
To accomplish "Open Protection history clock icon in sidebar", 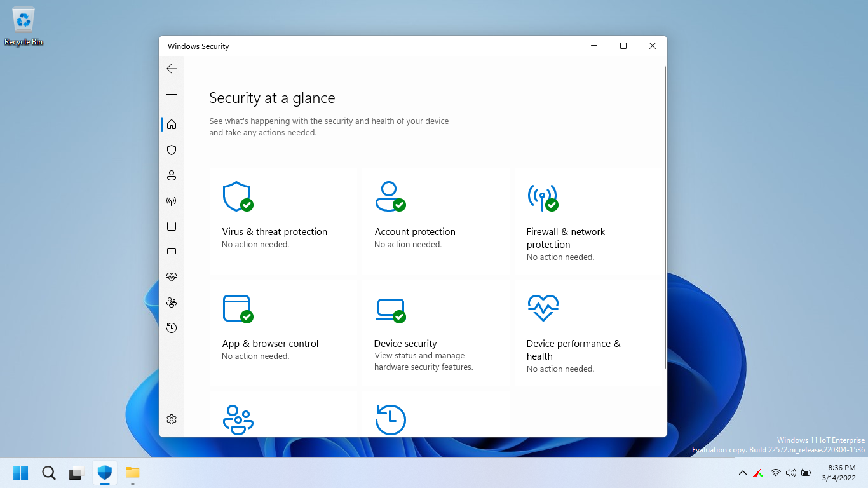I will coord(172,328).
